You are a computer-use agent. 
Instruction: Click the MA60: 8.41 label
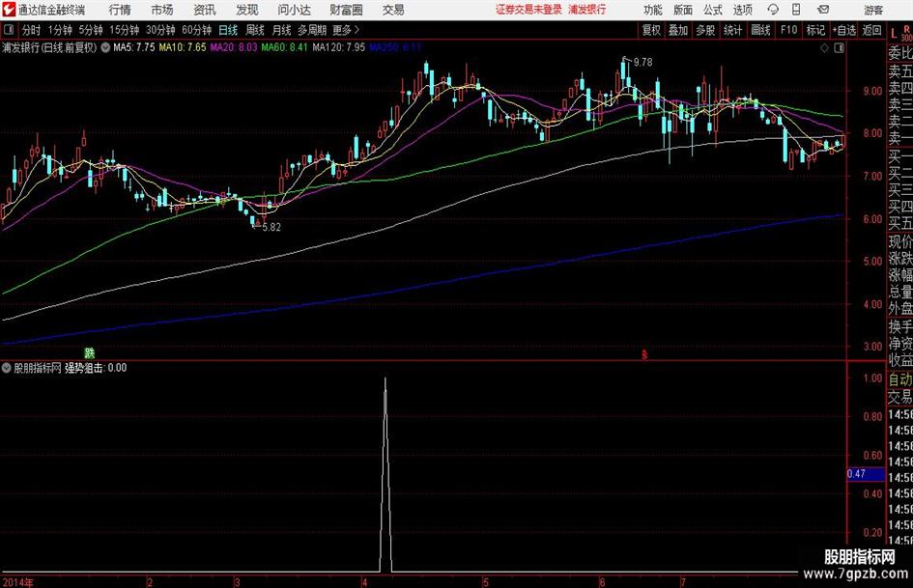(x=284, y=47)
